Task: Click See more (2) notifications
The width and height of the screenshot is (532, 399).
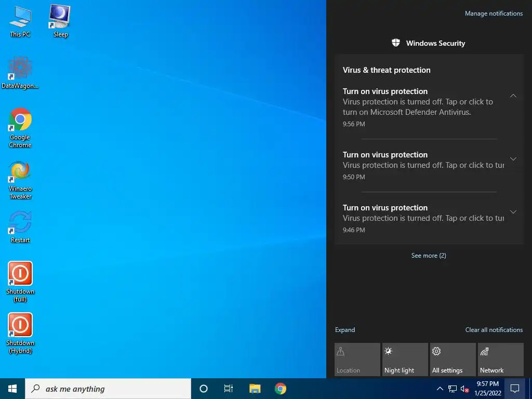Action: (x=429, y=256)
